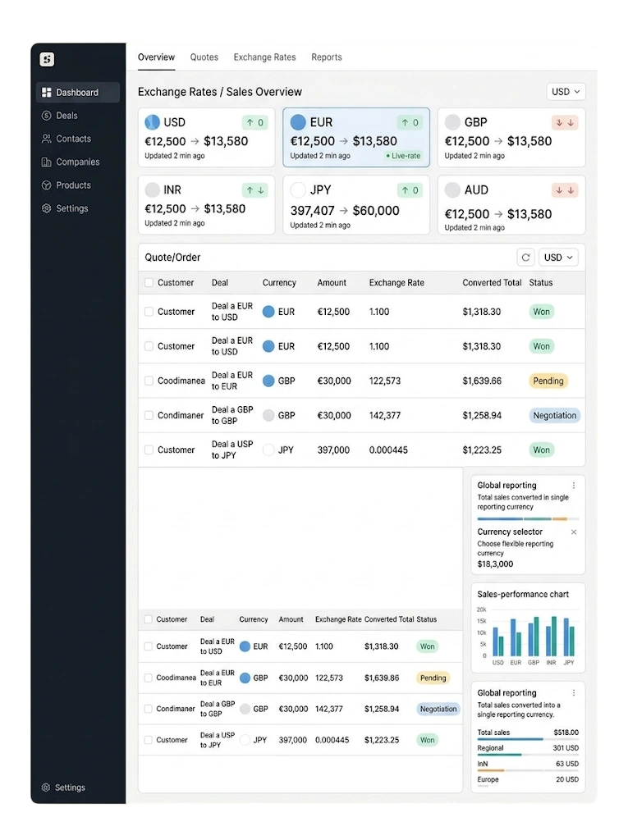Click the Products icon in sidebar
This screenshot has height=840, width=628.
point(47,185)
